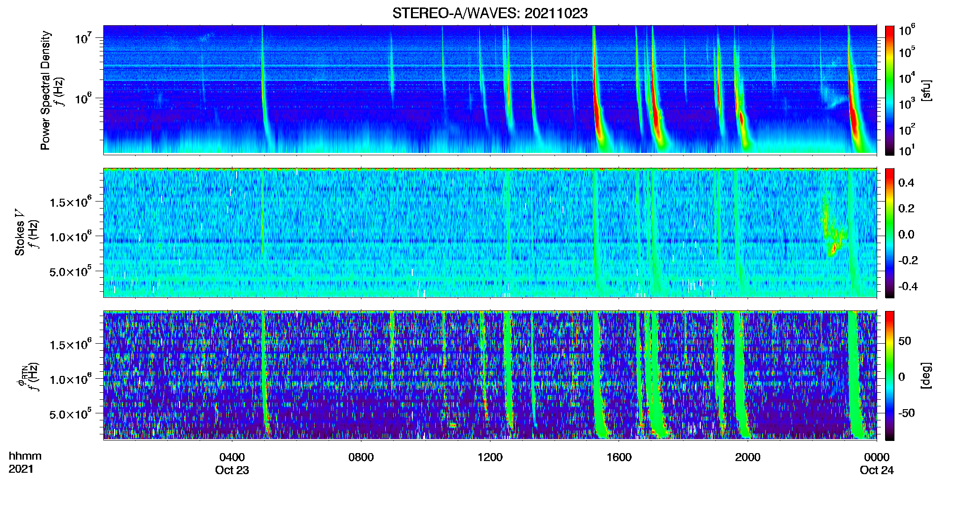Viewport: 980px width, 505px height.
Task: Click the 10^6 tick on the frequency axis
Action: [x=83, y=99]
